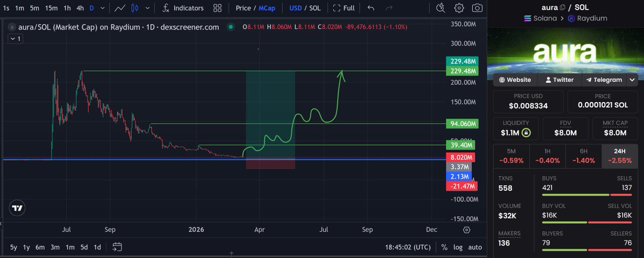Click the time axis settings gear
The width and height of the screenshot is (644, 258).
pos(466,230)
